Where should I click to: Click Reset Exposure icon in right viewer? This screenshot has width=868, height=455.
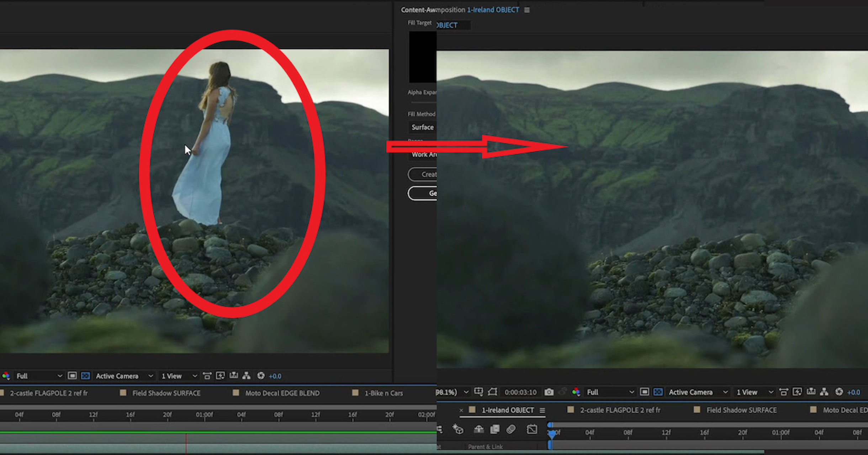coord(839,392)
